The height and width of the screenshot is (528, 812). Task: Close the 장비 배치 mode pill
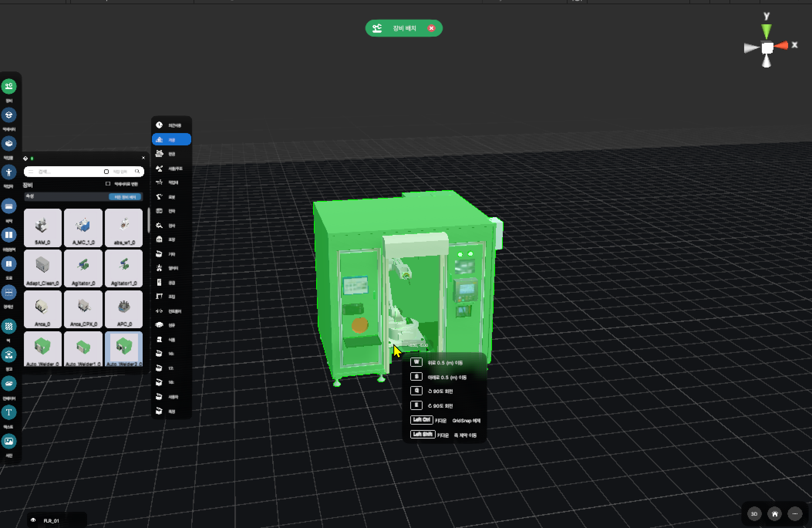pos(431,28)
